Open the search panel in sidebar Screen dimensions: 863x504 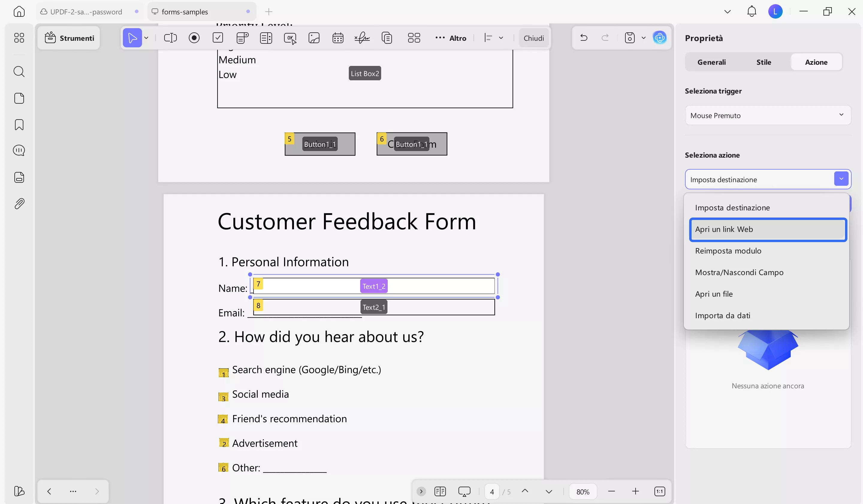[x=19, y=72]
